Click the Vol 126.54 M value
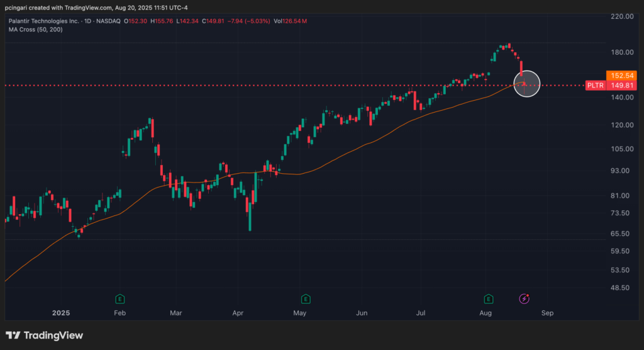This screenshot has height=350, width=644. pyautogui.click(x=290, y=21)
